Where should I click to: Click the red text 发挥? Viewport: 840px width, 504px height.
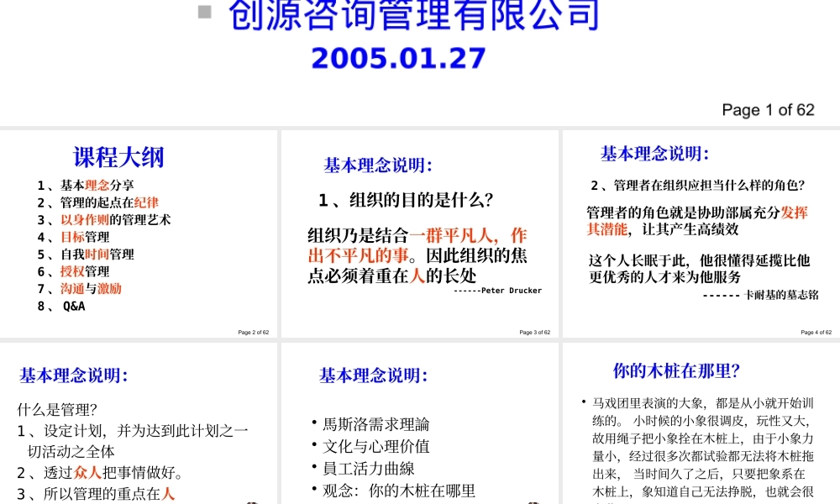[x=794, y=213]
